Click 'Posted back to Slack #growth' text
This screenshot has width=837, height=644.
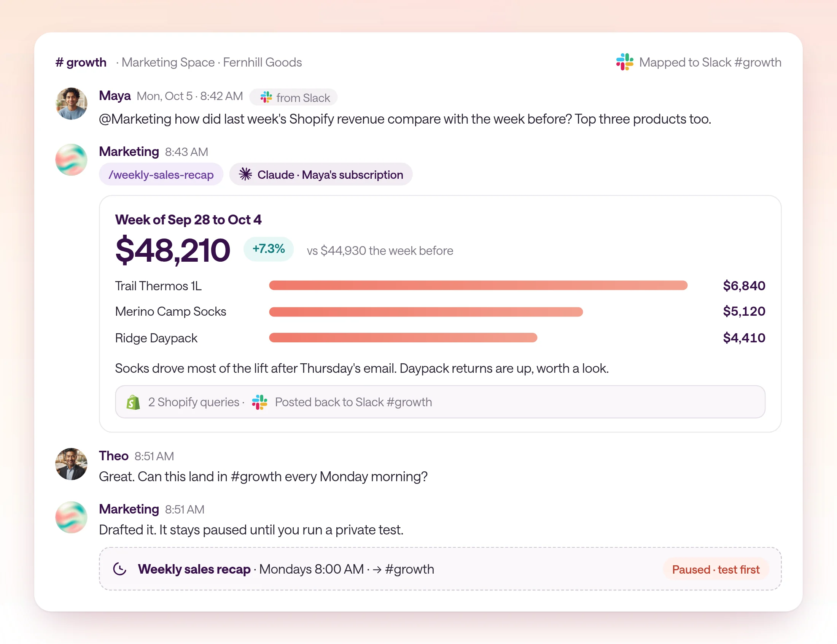click(353, 402)
